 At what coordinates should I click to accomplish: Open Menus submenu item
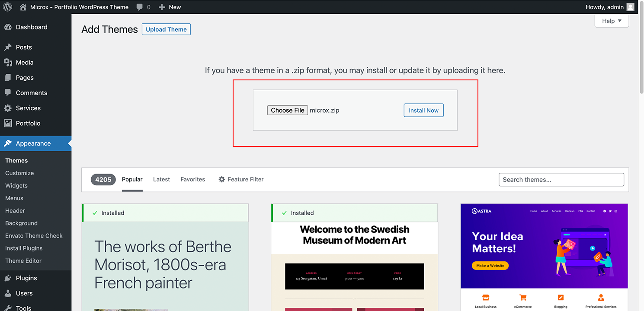point(14,198)
